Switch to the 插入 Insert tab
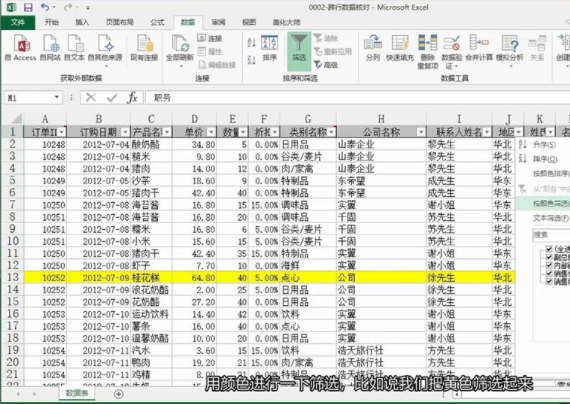This screenshot has height=404, width=570. (x=82, y=22)
